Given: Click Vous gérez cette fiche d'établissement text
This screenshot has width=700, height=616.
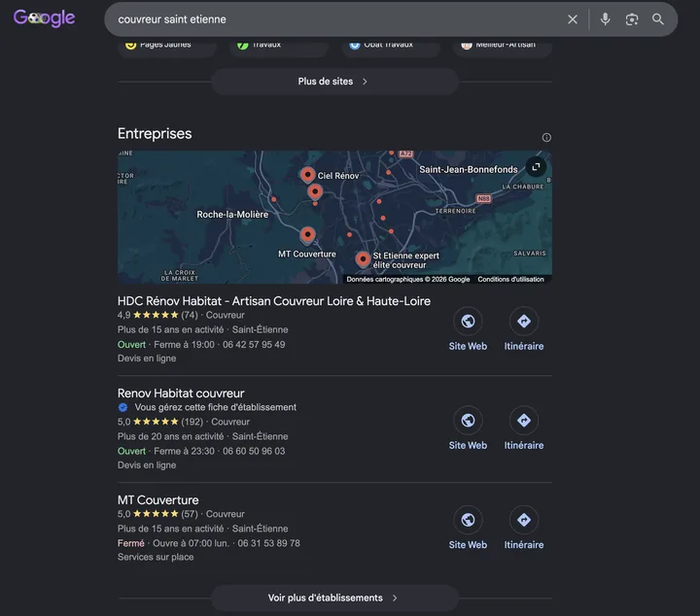Looking at the screenshot, I should 215,407.
